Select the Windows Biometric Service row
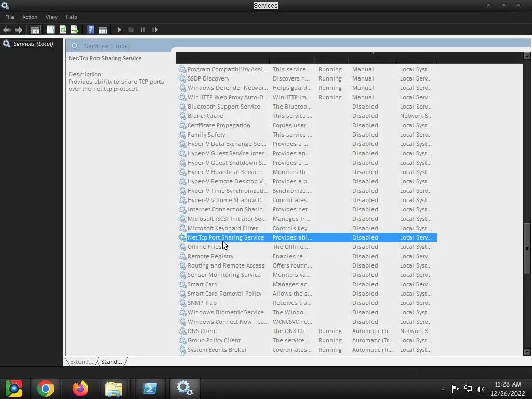 point(307,312)
